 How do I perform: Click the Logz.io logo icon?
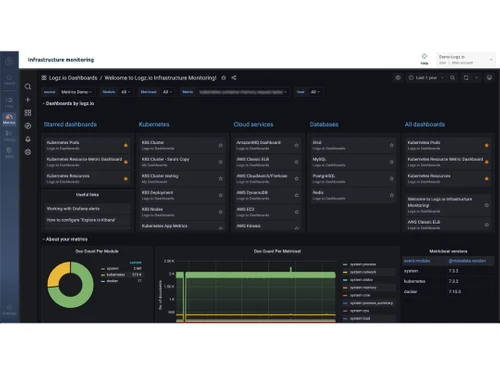point(9,61)
